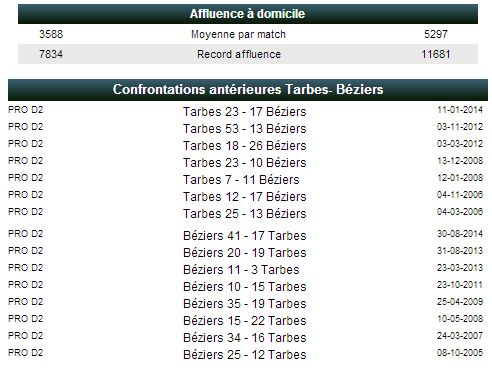Viewport: 492px width, 368px height.
Task: Select the Béziers 20 - 19 Tarbes match
Action: click(245, 253)
